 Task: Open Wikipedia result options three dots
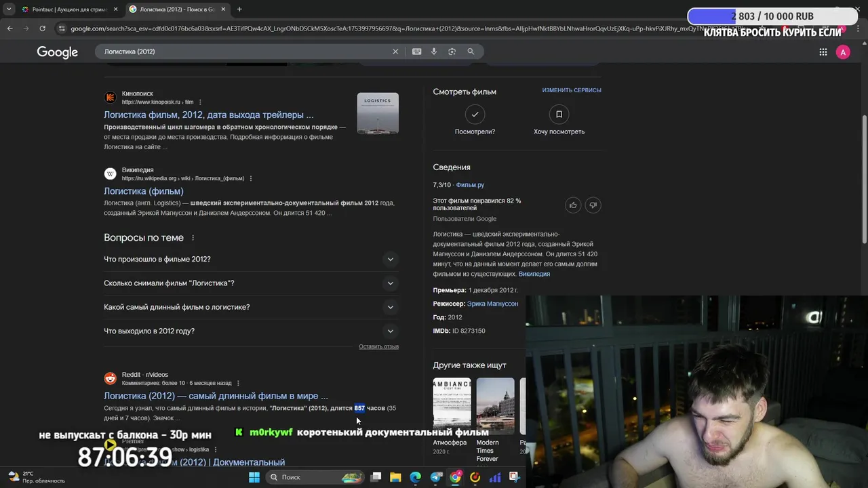coord(251,178)
